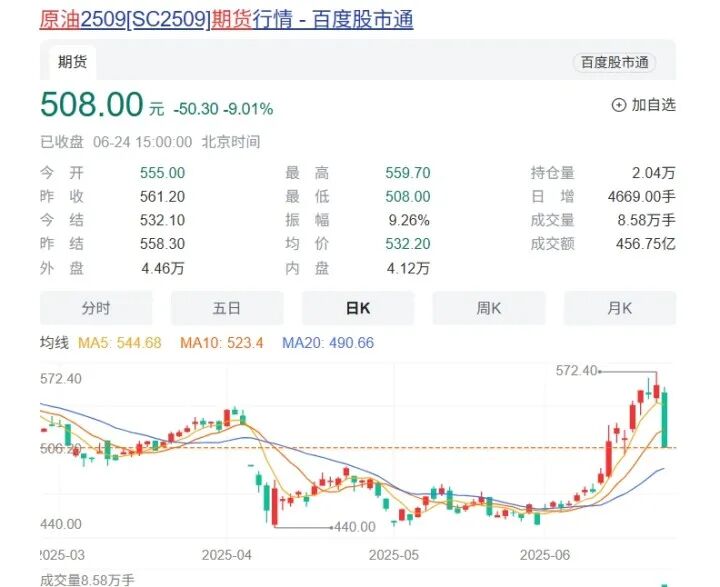Click the close time 06-24 15:00:00
The width and height of the screenshot is (720, 587).
tap(142, 142)
